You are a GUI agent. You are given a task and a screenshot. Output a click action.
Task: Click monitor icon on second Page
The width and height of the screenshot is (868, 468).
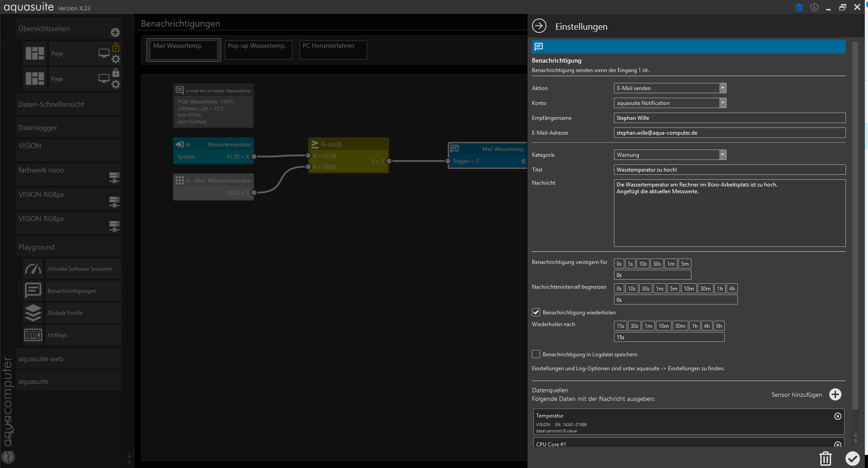coord(104,78)
